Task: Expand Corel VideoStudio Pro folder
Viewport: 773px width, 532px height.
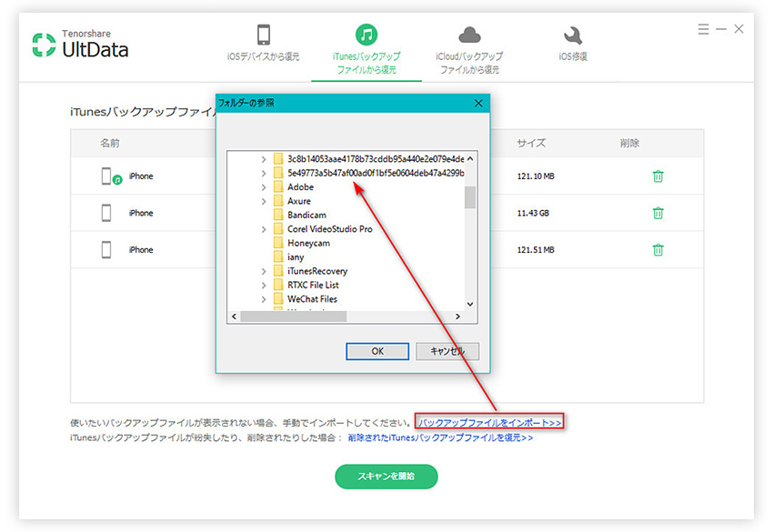Action: pyautogui.click(x=264, y=229)
